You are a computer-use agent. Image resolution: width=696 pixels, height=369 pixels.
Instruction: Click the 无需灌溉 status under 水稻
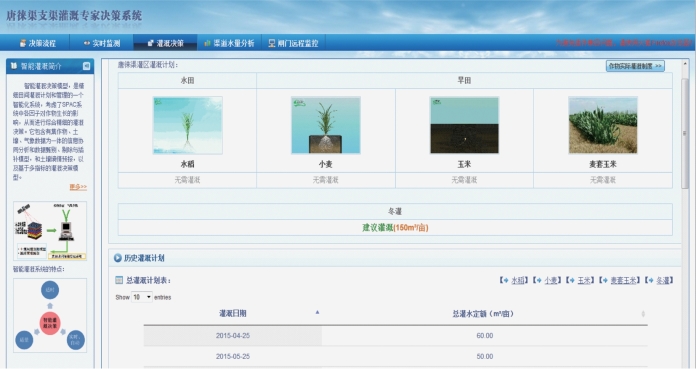point(187,180)
